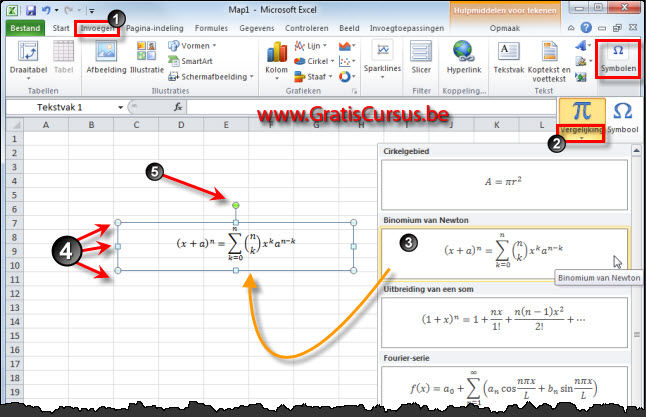Select row 15 header
This screenshot has height=417, width=646.
tap(14, 335)
